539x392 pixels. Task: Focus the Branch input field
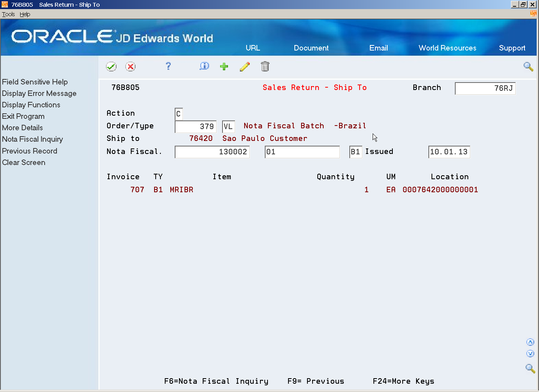coord(485,88)
